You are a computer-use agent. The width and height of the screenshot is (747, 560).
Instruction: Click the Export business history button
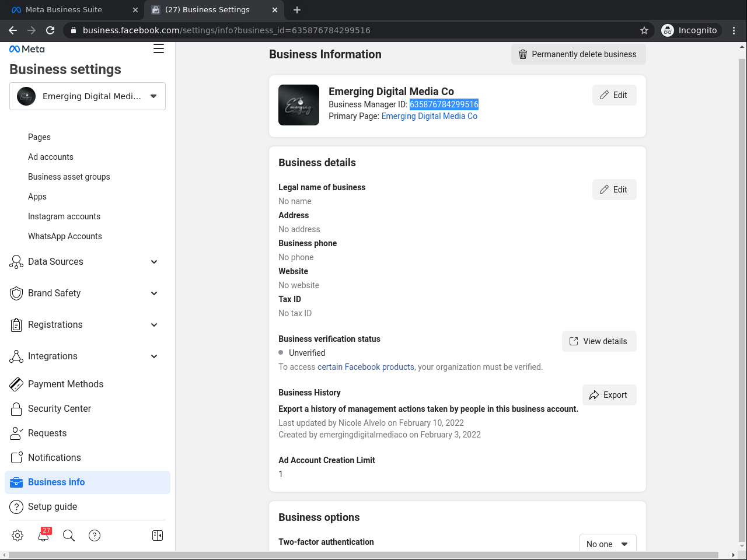pos(609,395)
